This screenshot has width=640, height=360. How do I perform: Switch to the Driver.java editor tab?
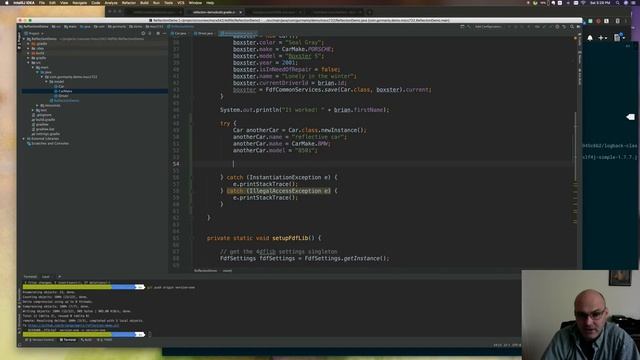(203, 33)
